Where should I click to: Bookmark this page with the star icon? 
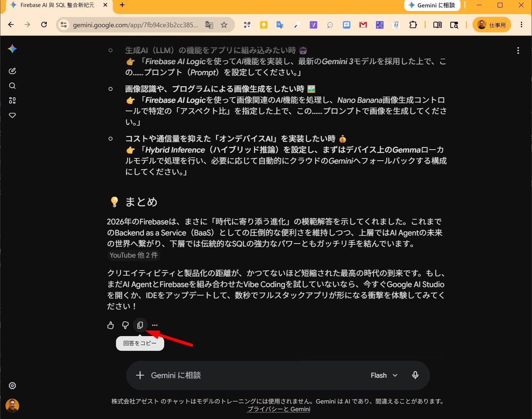coord(224,25)
